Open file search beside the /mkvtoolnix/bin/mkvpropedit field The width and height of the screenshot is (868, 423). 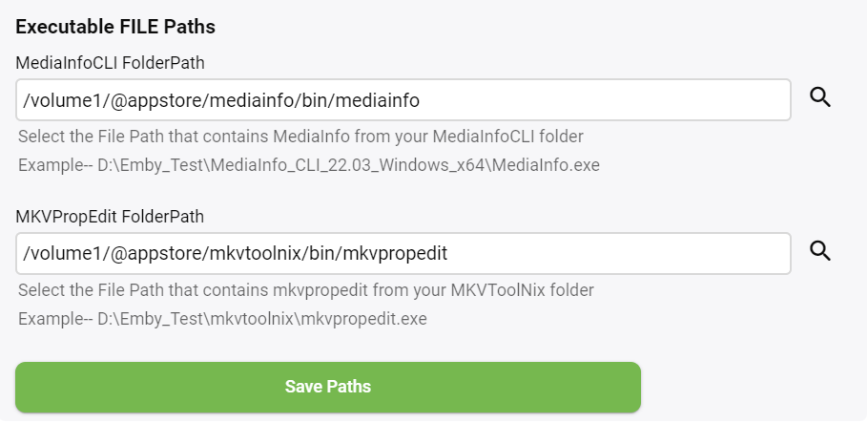(x=820, y=251)
